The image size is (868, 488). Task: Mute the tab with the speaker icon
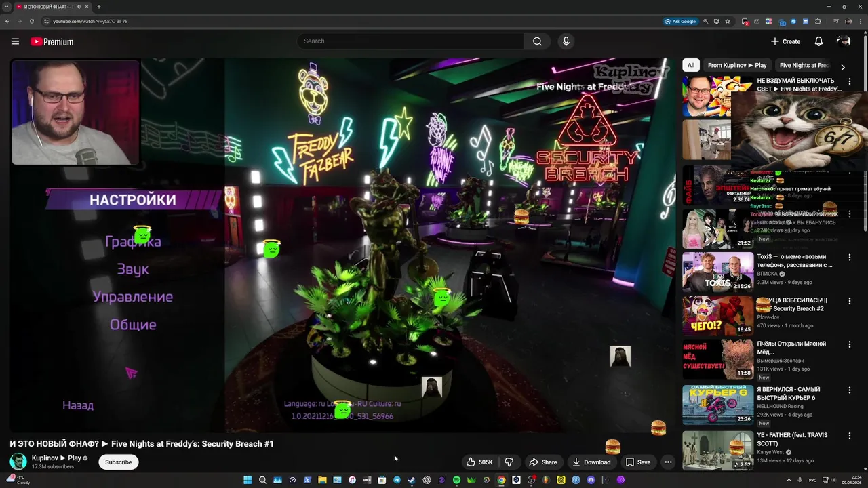coord(79,7)
